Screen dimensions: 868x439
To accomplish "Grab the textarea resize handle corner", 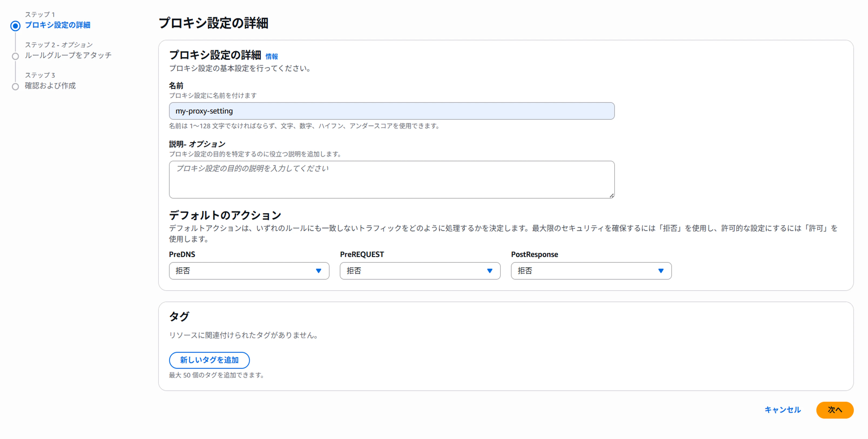I will [612, 195].
